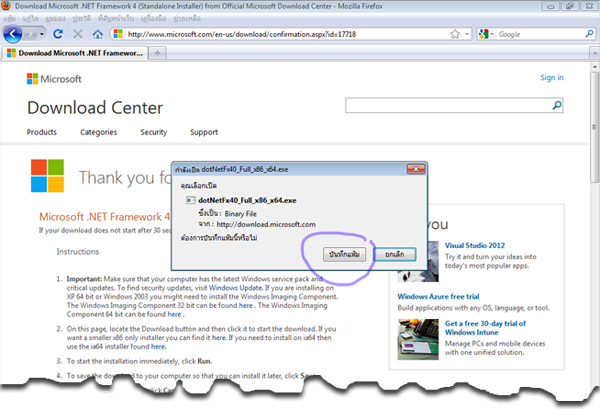600x409 pixels.
Task: Click the Sign in link
Action: pos(551,78)
